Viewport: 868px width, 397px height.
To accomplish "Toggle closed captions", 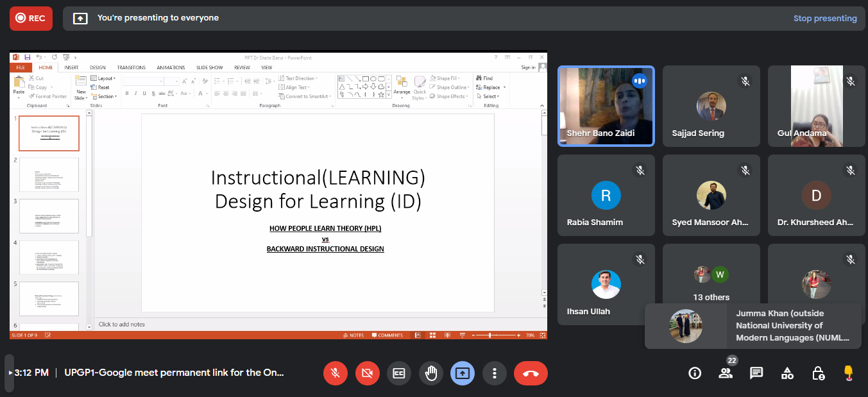I will click(398, 373).
